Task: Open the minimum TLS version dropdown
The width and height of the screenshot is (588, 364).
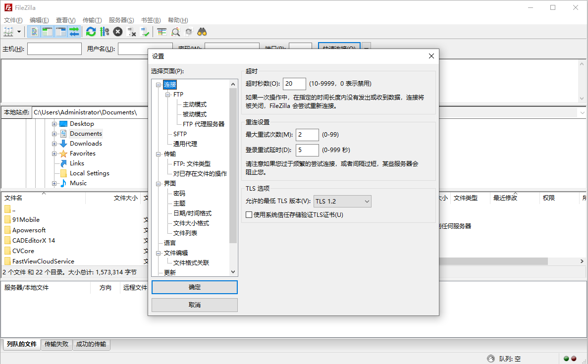Action: pos(367,201)
